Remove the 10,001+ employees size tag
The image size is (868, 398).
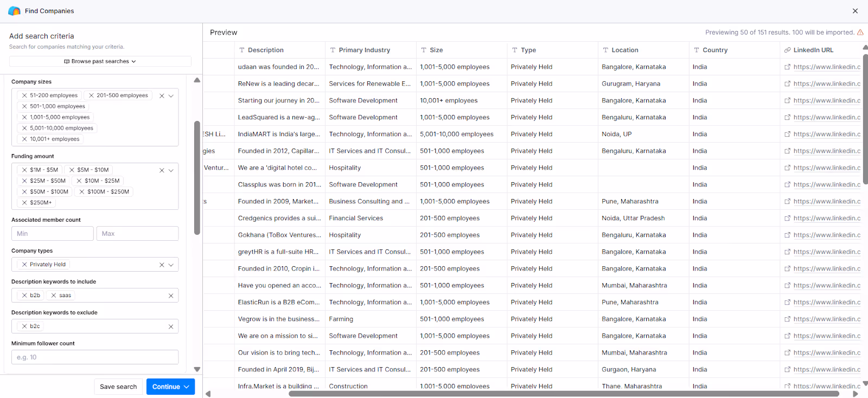pos(24,139)
